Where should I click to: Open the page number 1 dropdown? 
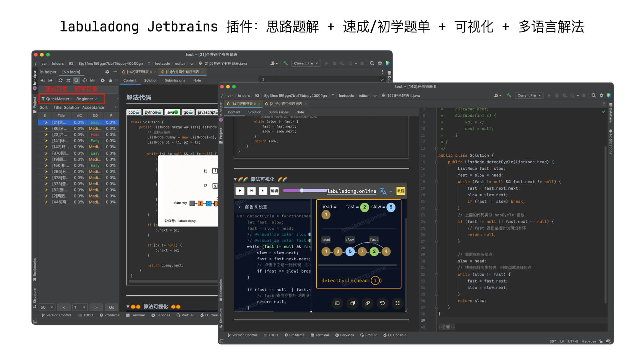pyautogui.click(x=80, y=307)
